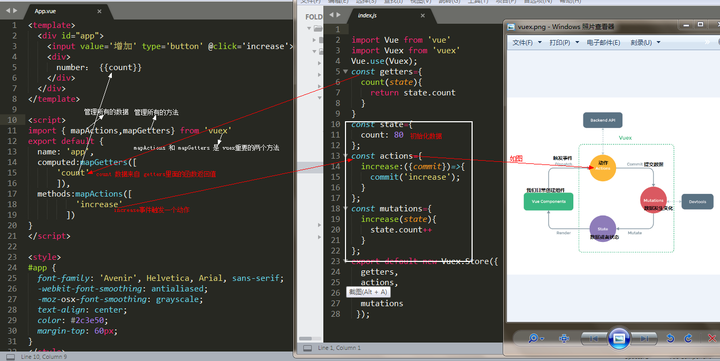720x361 pixels.
Task: Close the App.vue tab
Action: tap(99, 11)
